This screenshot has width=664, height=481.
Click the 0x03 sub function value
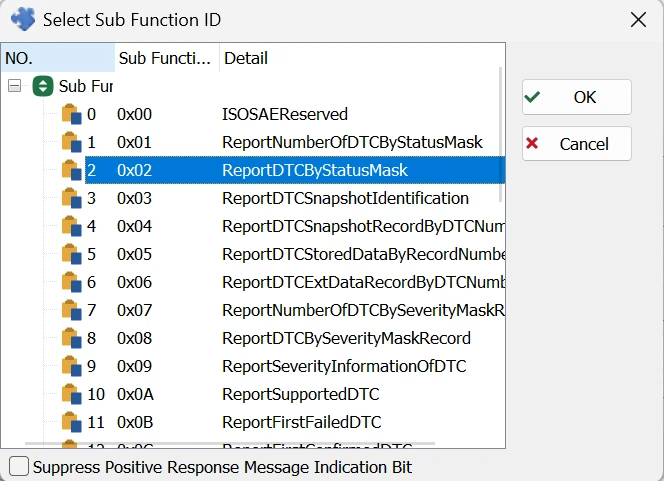(134, 198)
